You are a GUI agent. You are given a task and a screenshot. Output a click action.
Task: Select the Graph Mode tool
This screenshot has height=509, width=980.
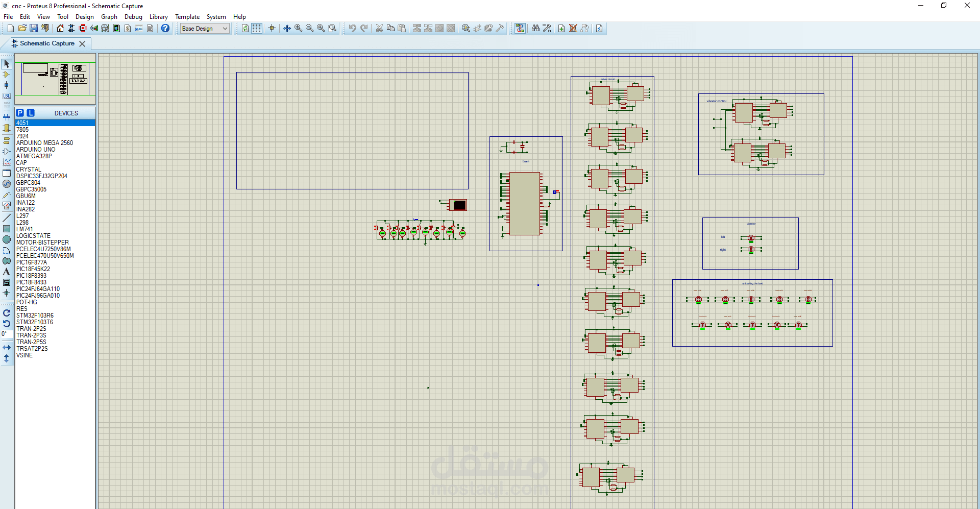pos(7,162)
